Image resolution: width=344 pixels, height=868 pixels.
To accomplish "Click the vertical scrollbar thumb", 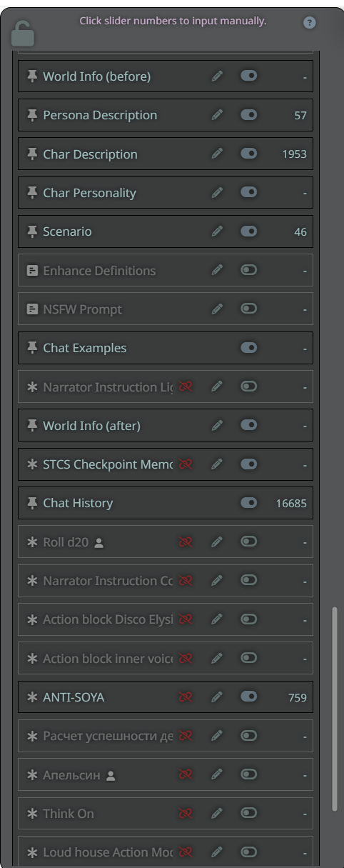I will [x=334, y=709].
